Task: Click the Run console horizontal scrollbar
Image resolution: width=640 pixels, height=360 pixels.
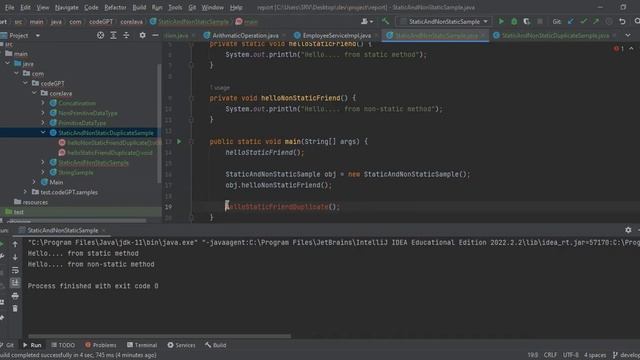Action: [x=160, y=336]
